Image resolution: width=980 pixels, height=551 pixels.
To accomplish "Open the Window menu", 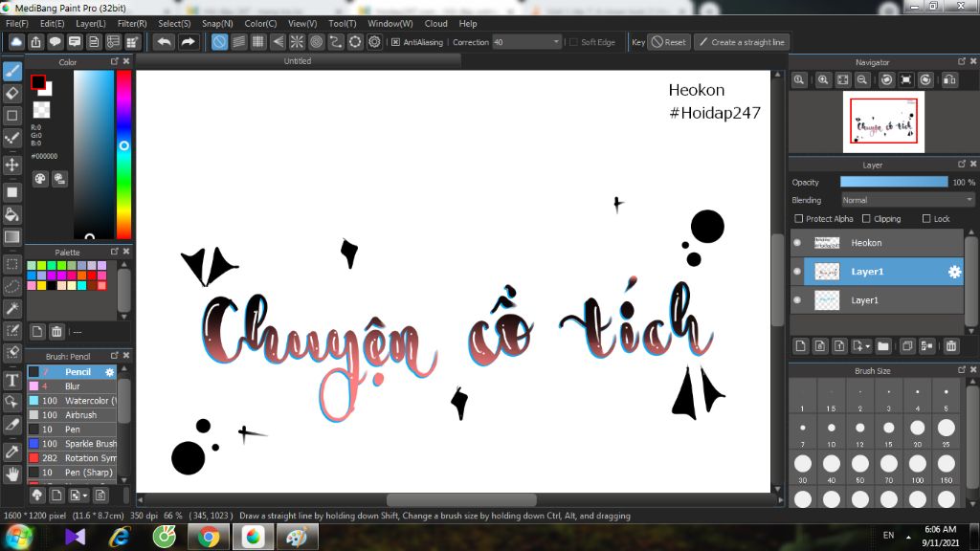I will tap(390, 24).
